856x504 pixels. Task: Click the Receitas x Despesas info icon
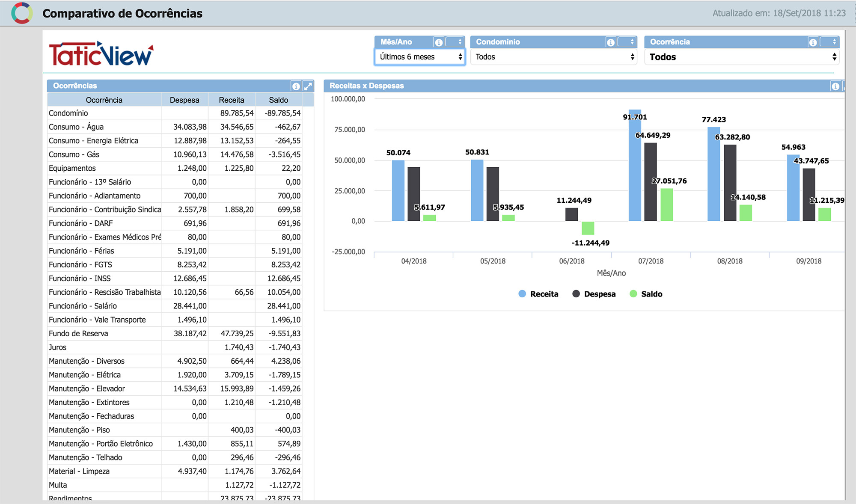[x=835, y=86]
